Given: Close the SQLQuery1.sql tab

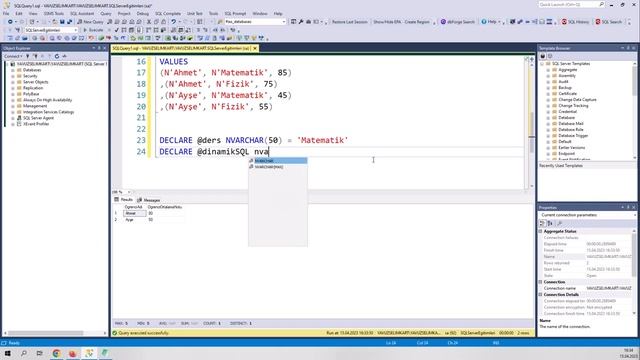Looking at the screenshot, I should pyautogui.click(x=255, y=48).
